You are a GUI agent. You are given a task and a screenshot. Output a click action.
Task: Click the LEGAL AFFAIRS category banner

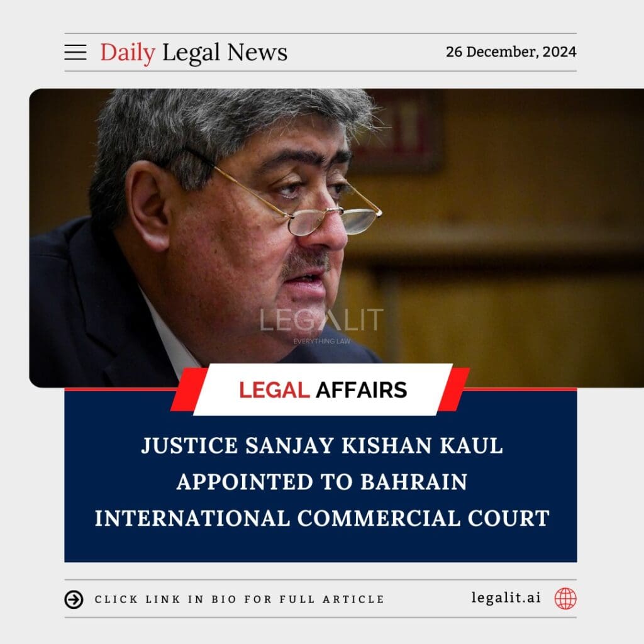(x=323, y=389)
